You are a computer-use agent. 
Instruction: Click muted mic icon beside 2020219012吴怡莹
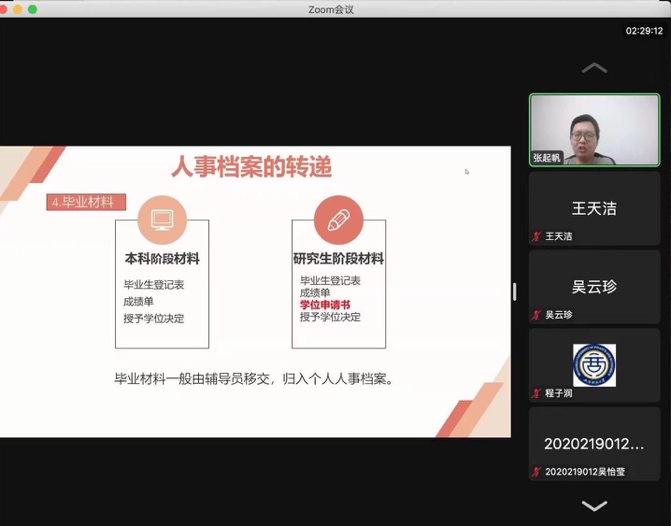(x=537, y=471)
